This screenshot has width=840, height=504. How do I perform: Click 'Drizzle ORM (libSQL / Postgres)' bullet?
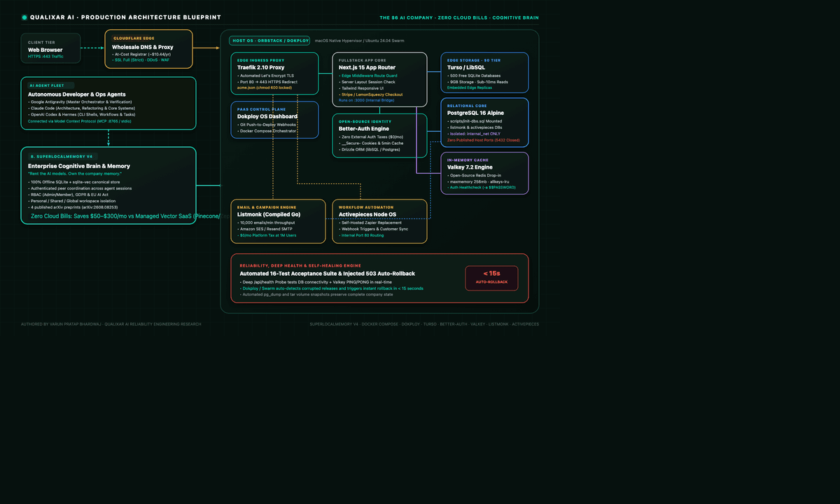pos(371,149)
